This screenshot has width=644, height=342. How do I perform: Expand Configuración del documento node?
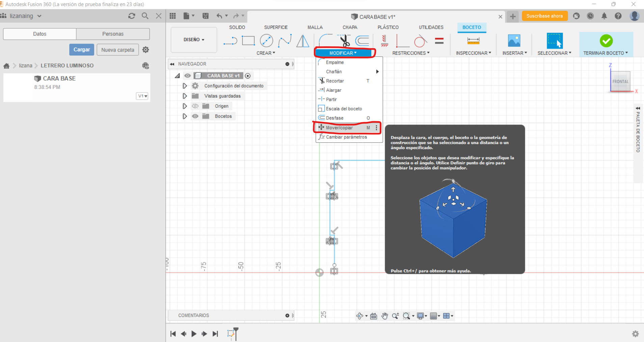[x=185, y=86]
